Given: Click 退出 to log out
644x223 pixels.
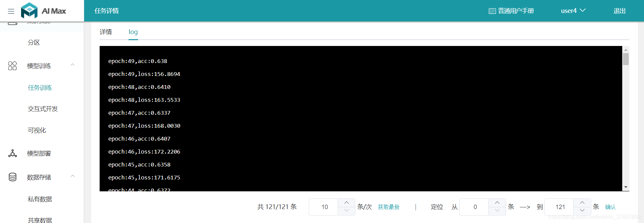Looking at the screenshot, I should pos(620,11).
